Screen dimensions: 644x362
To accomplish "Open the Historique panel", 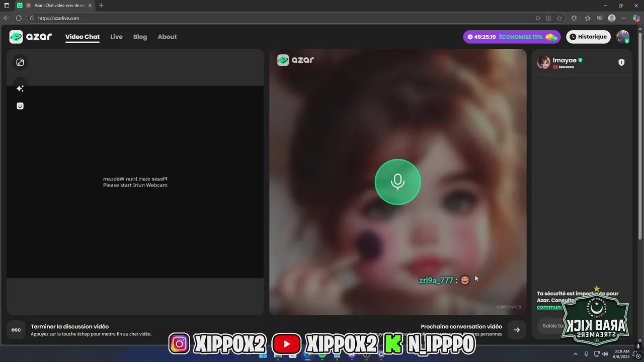I will point(588,37).
